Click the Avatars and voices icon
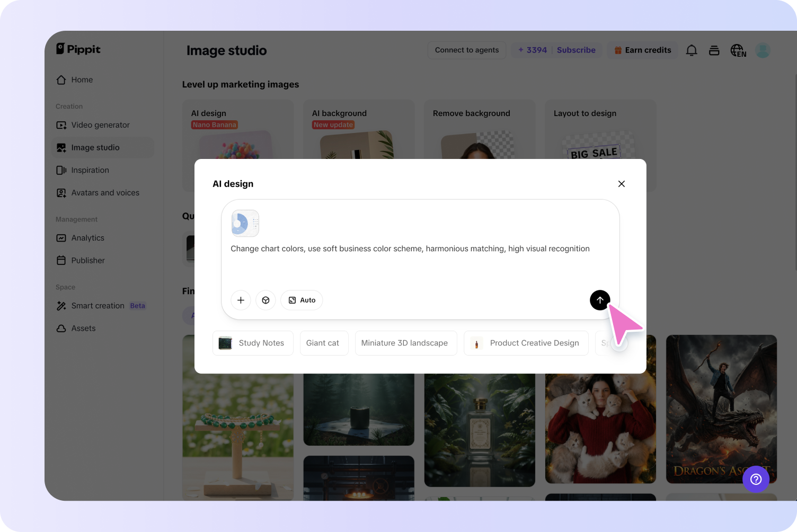 coord(61,193)
